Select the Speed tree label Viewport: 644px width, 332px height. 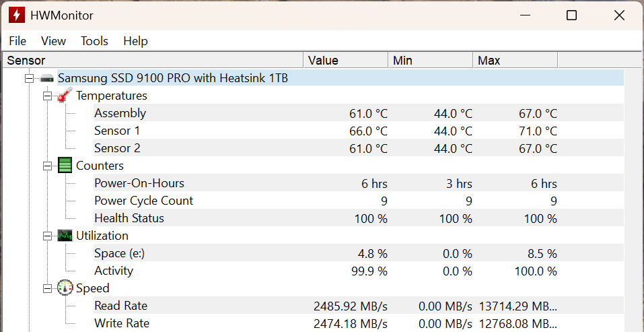[x=93, y=288]
